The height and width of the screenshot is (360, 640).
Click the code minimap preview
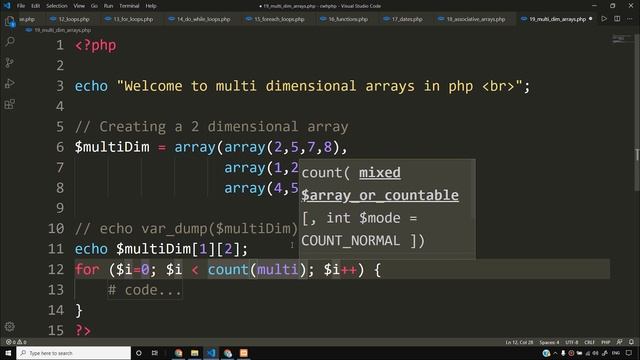pyautogui.click(x=622, y=39)
